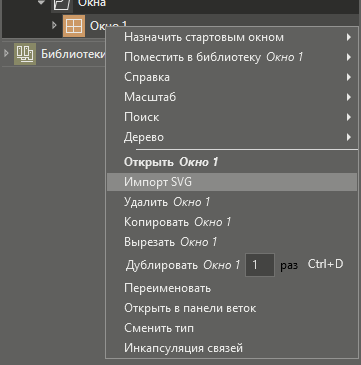Select Импорт SVG menu entry
Image resolution: width=361 pixels, height=365 pixels.
click(232, 182)
